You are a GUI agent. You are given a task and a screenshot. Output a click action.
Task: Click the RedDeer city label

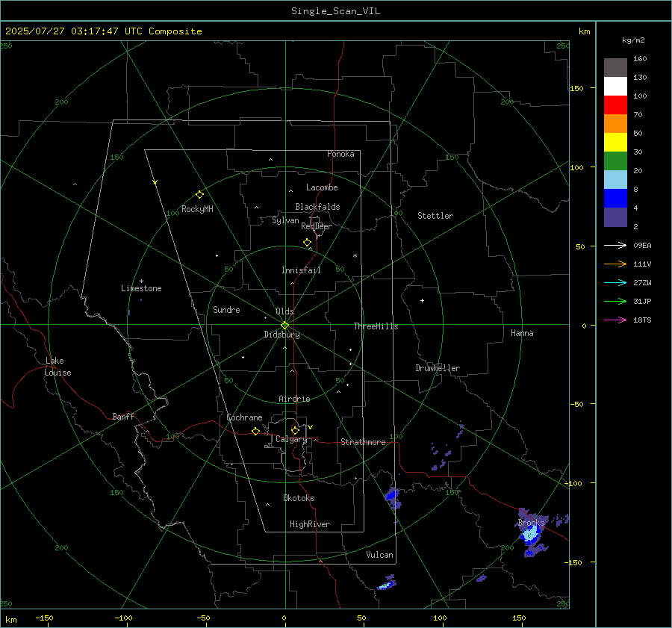317,226
